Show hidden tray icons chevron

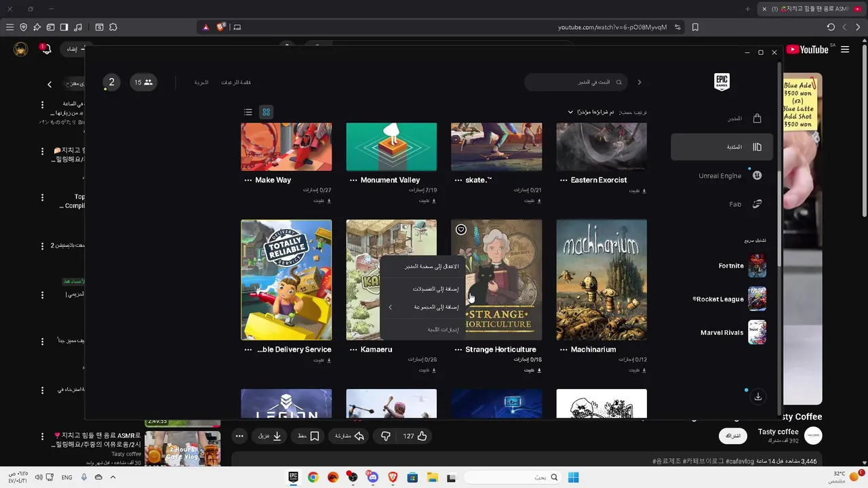(113, 477)
